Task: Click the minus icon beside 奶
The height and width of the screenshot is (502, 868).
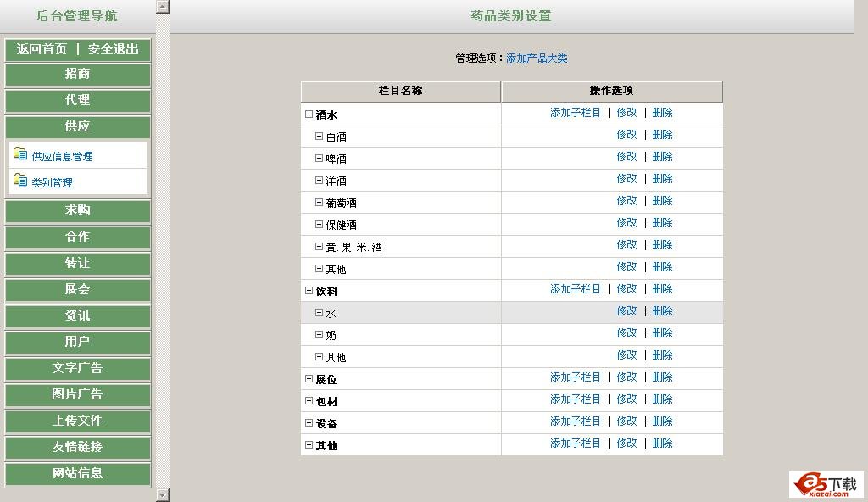Action: pyautogui.click(x=320, y=334)
